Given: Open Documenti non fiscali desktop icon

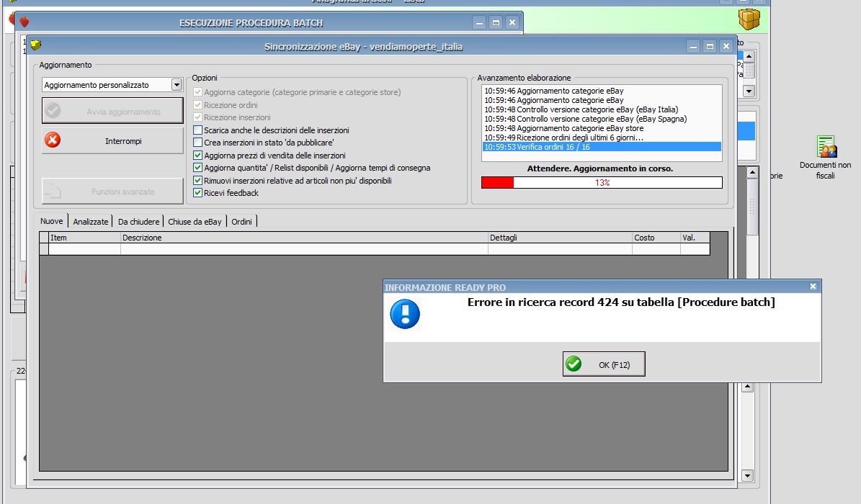Looking at the screenshot, I should [825, 158].
